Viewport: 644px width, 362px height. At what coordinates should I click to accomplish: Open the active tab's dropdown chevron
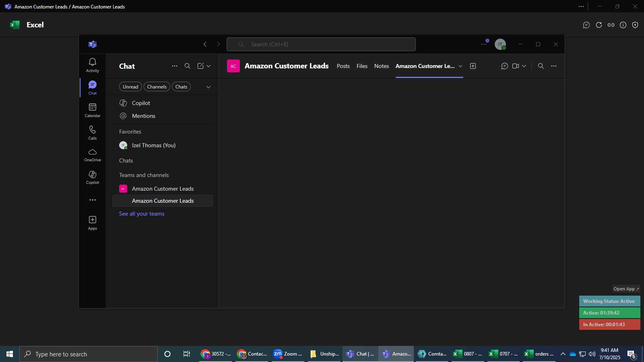point(460,66)
